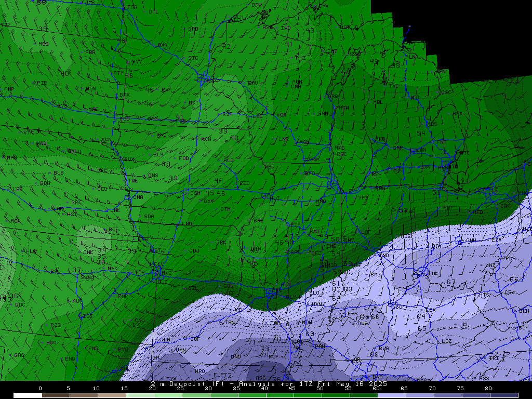Click the LNR station label

[x=283, y=139]
